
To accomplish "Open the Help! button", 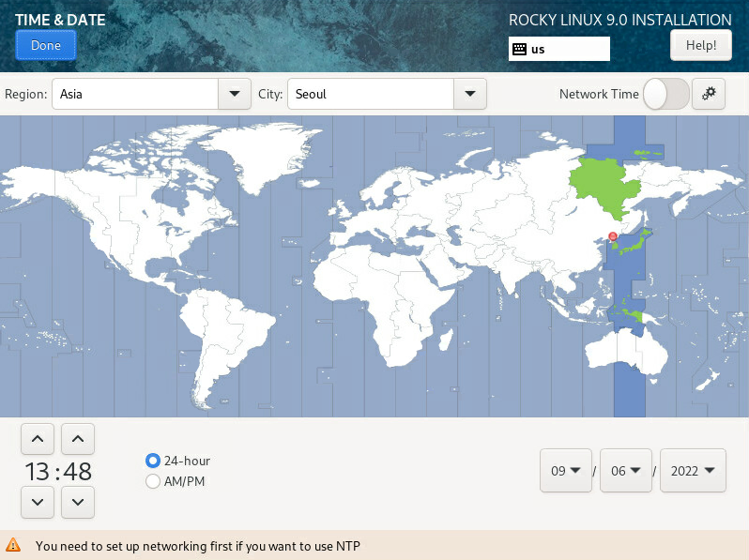I will [x=701, y=45].
